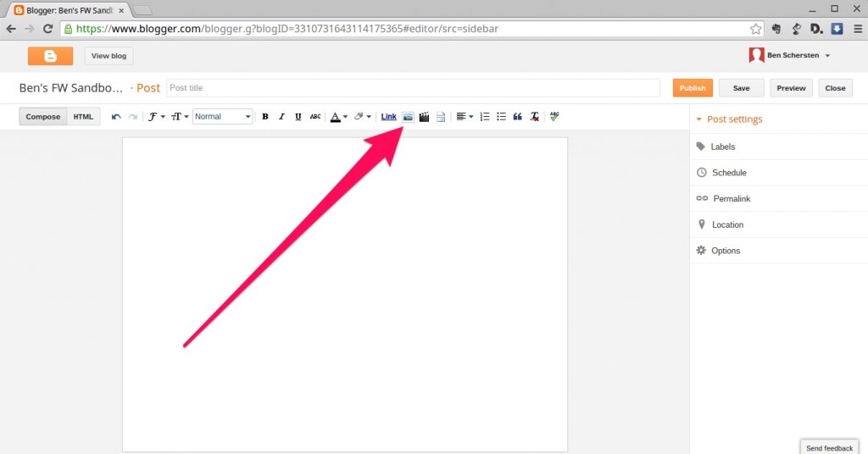
Task: Toggle underline formatting
Action: pos(298,117)
